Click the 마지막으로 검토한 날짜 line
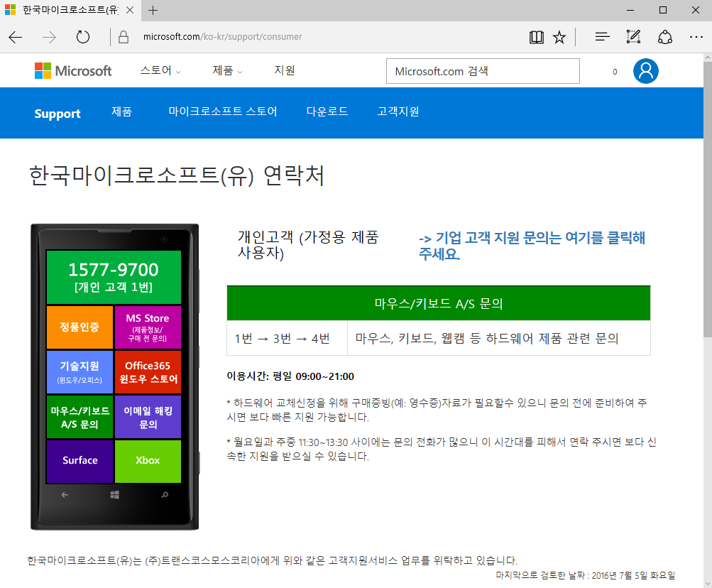 click(586, 575)
